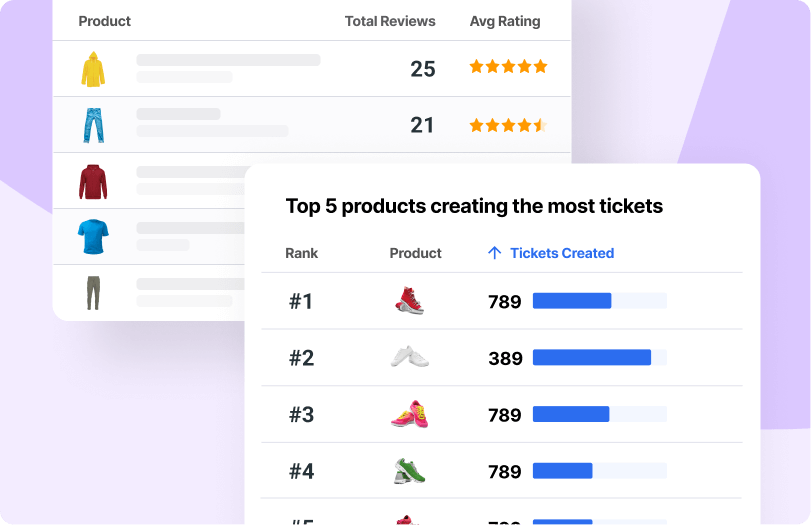The image size is (811, 525).
Task: Click the ticket bar for rank #1
Action: pyautogui.click(x=600, y=301)
